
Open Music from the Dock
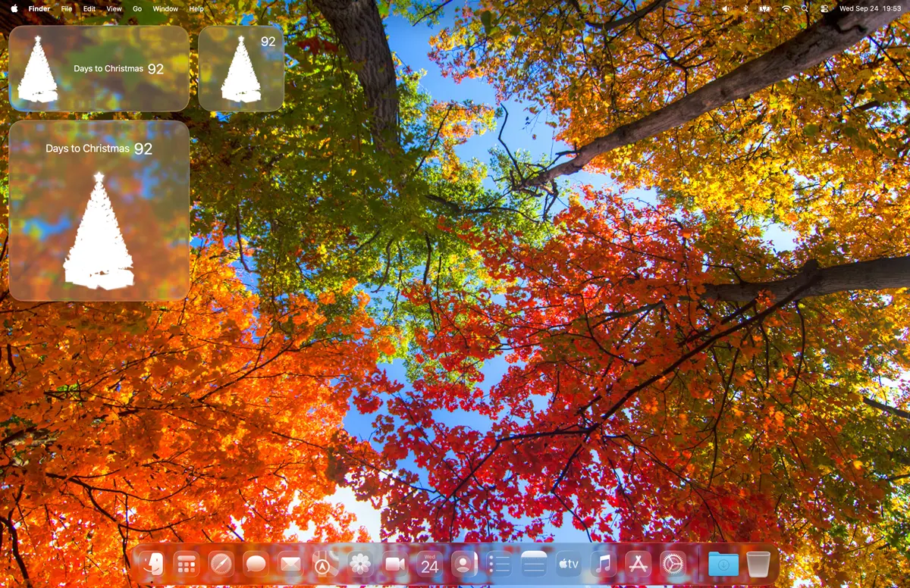pyautogui.click(x=603, y=564)
